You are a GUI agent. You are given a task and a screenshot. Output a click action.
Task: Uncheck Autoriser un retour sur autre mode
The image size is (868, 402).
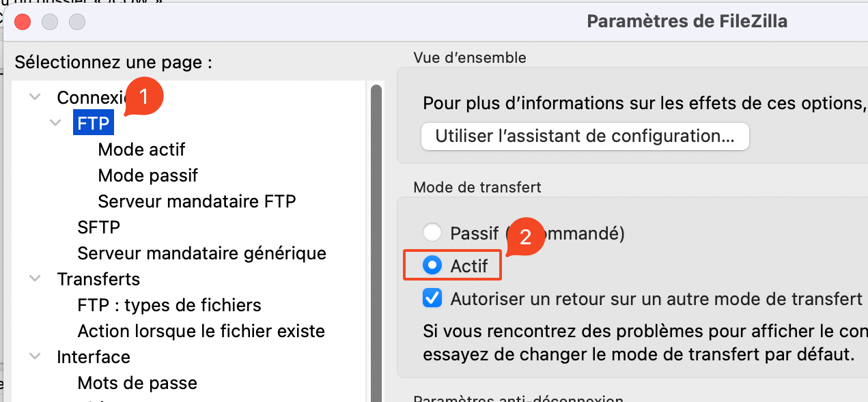click(432, 298)
